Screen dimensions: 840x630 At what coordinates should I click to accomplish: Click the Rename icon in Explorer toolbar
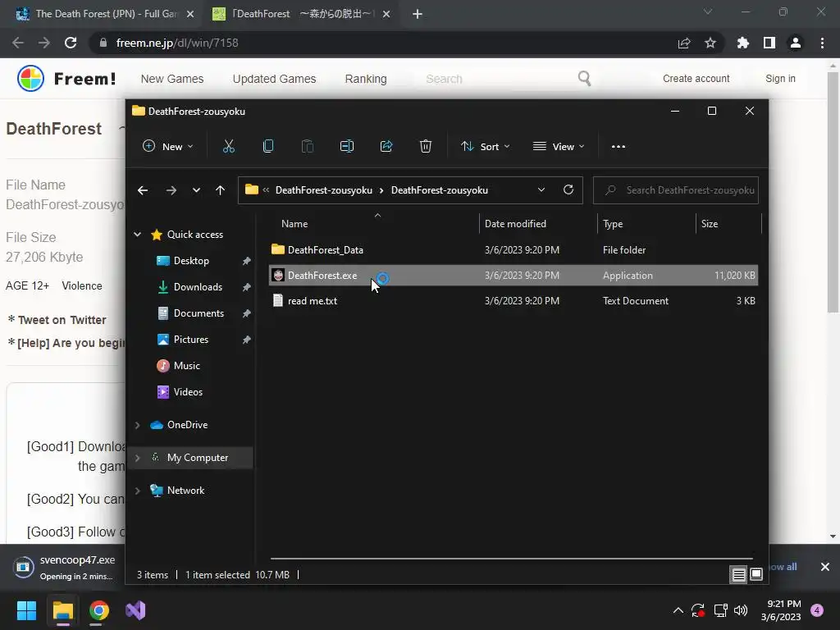pyautogui.click(x=347, y=146)
